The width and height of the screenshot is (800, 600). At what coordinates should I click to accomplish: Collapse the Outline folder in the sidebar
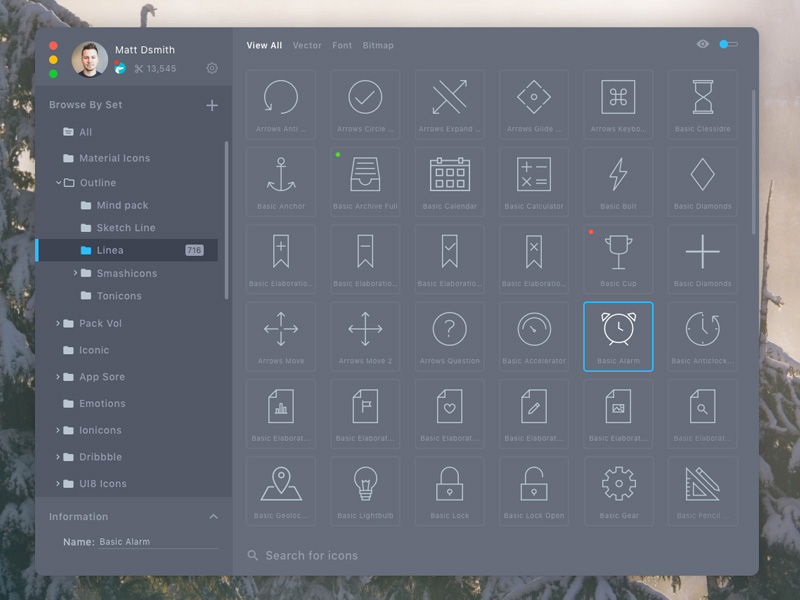58,182
